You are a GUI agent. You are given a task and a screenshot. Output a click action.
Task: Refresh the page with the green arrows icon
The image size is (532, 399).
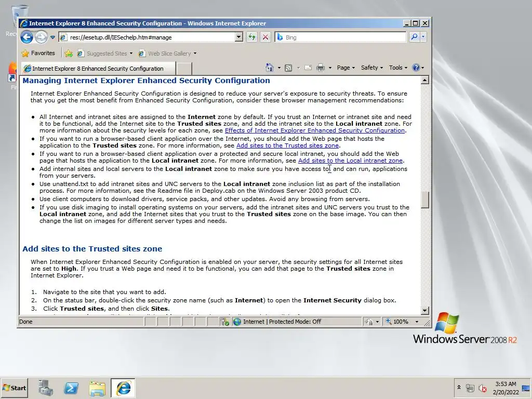252,37
